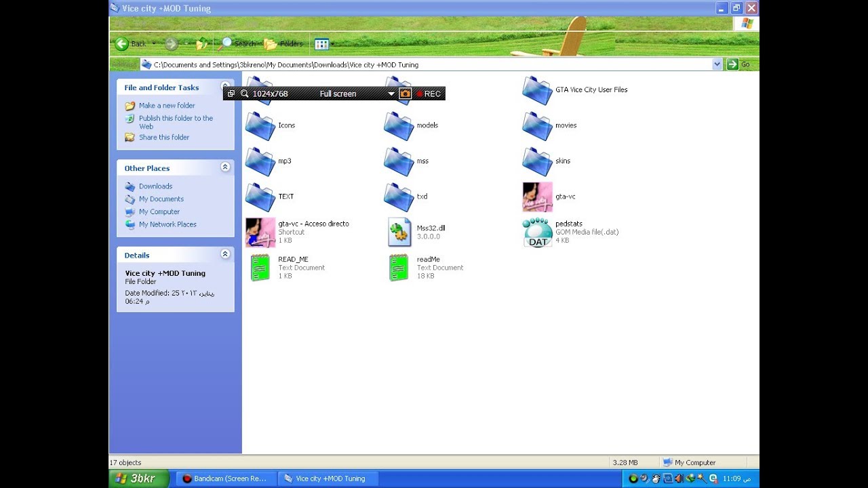Image resolution: width=868 pixels, height=488 pixels.
Task: Go back with the green Back arrow
Action: point(131,44)
